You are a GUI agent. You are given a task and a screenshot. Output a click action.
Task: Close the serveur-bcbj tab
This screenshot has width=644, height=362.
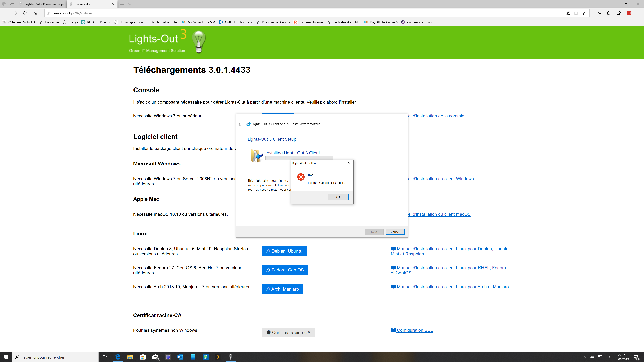click(x=113, y=4)
